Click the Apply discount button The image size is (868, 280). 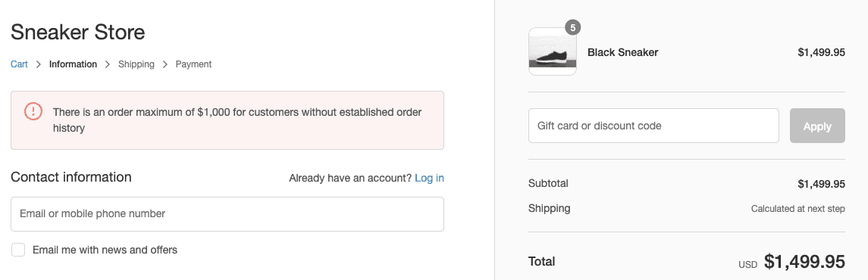(x=817, y=126)
